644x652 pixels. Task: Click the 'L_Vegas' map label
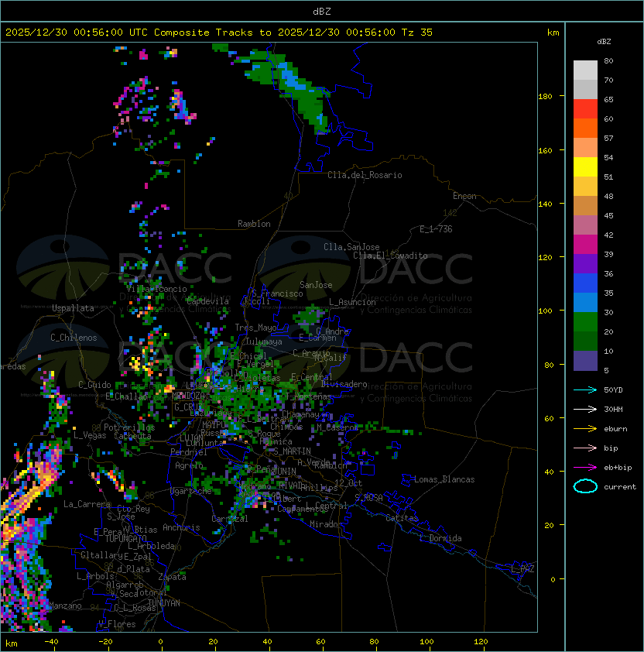90,435
